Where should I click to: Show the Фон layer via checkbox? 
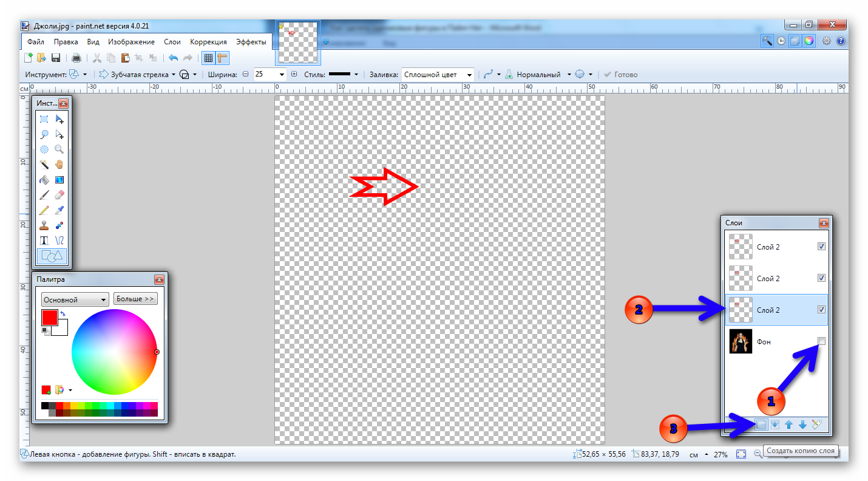[x=821, y=341]
